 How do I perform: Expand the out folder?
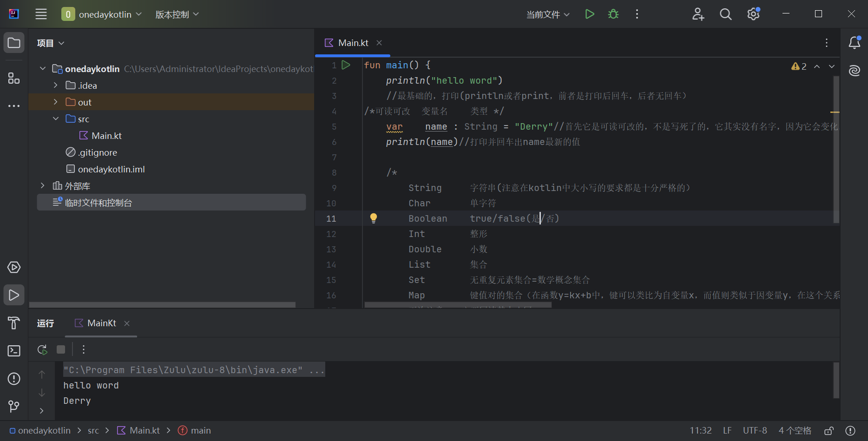coord(56,102)
